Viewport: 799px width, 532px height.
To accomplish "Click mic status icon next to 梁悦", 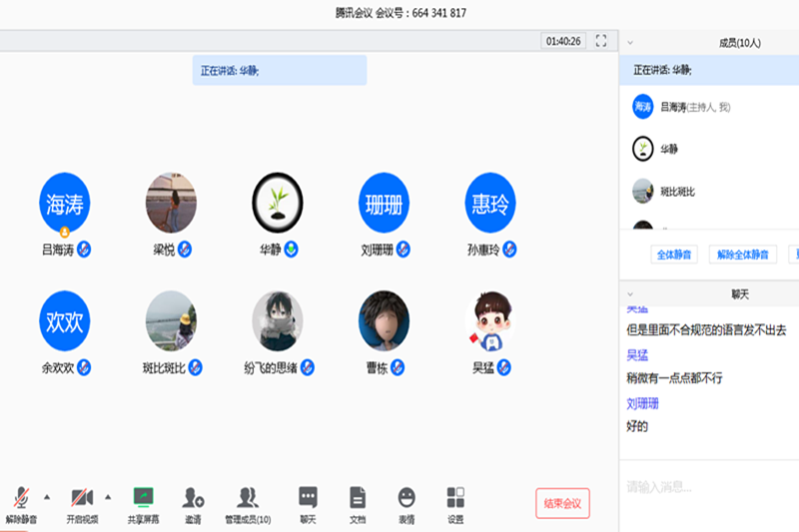I will pos(185,250).
